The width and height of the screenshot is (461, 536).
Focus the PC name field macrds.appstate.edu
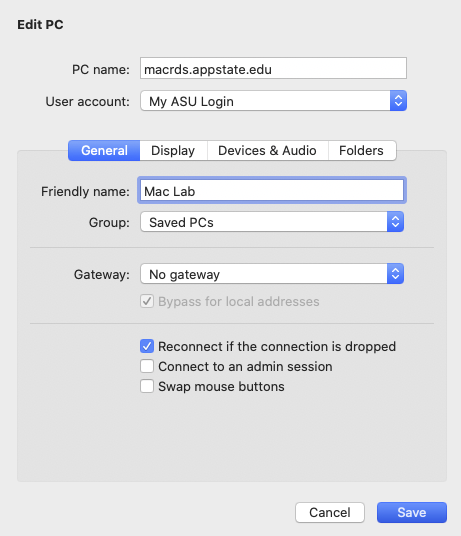pyautogui.click(x=273, y=68)
